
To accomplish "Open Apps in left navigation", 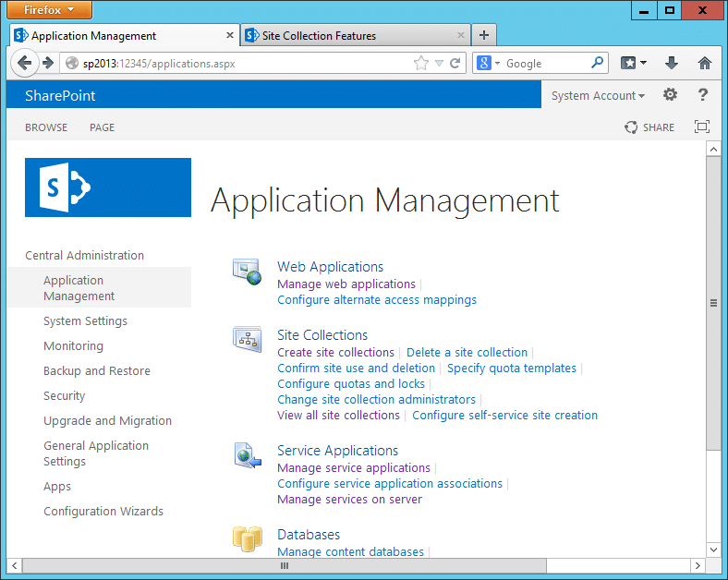I will pyautogui.click(x=57, y=487).
